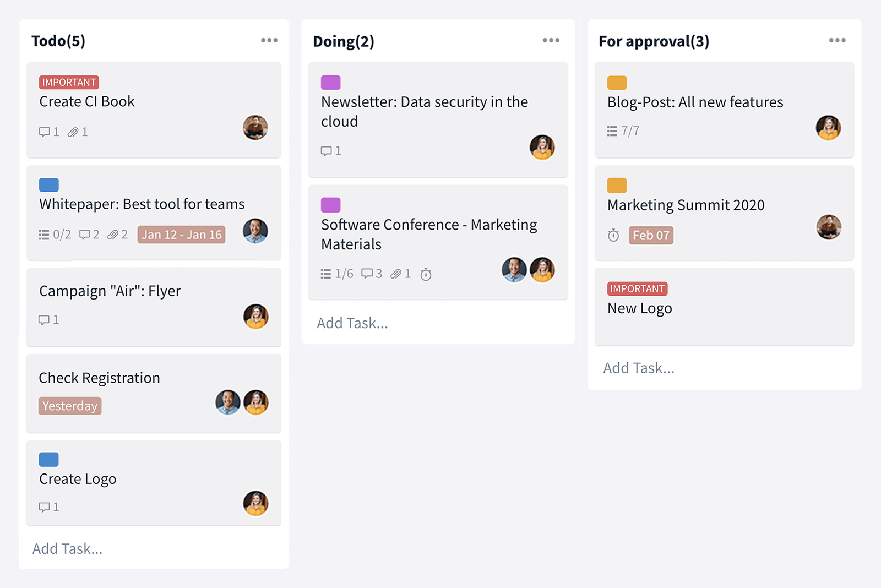Screen dimensions: 881x588
Task: Click stopwatch icon on Software Conference card
Action: [x=426, y=274]
